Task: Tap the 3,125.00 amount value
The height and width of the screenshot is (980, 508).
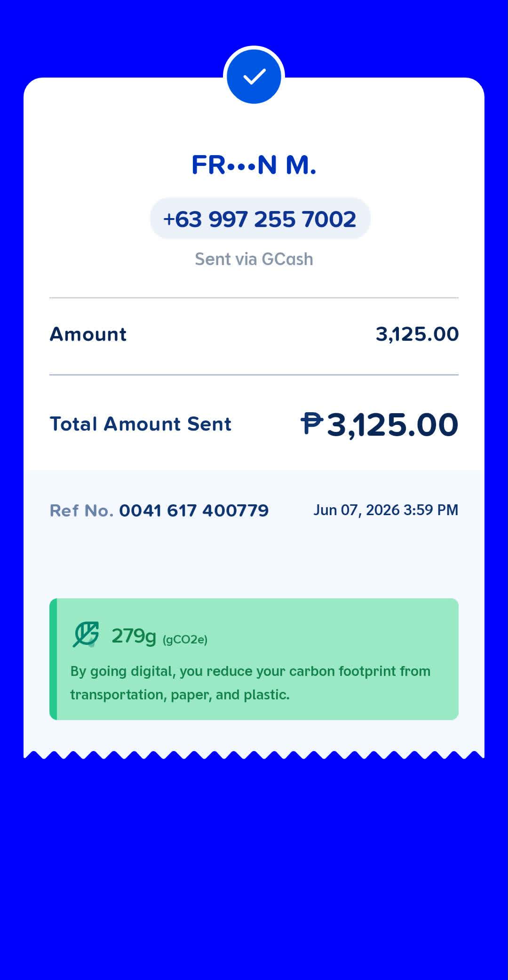Action: tap(417, 334)
